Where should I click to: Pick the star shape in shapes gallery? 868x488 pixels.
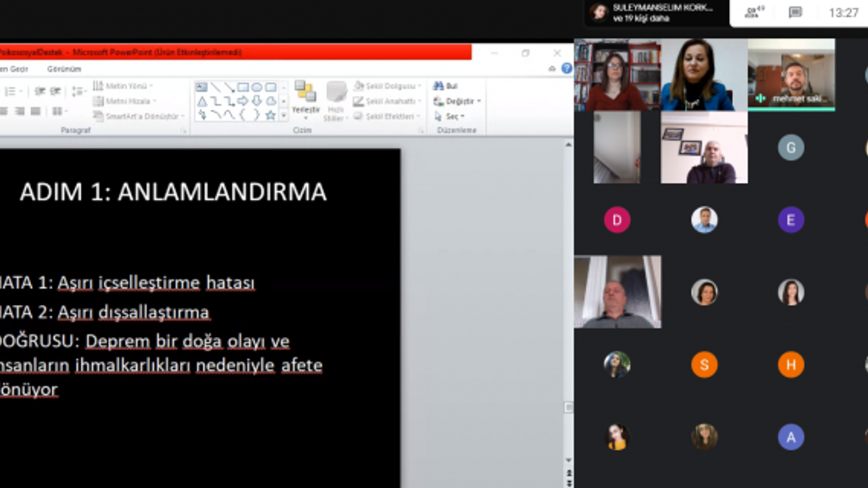[271, 115]
